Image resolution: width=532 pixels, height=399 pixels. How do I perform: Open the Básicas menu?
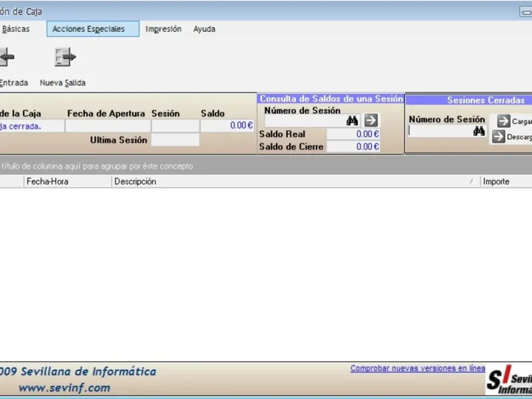[15, 29]
